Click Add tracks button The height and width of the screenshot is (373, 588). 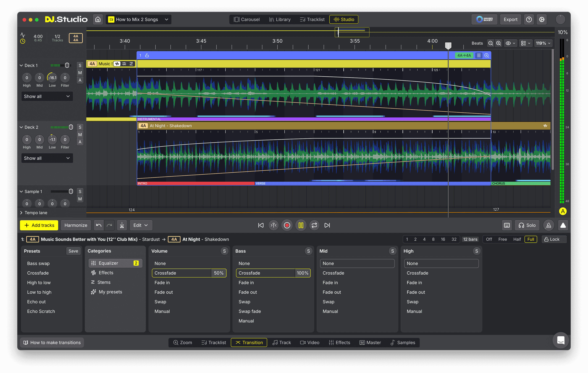[x=39, y=225]
